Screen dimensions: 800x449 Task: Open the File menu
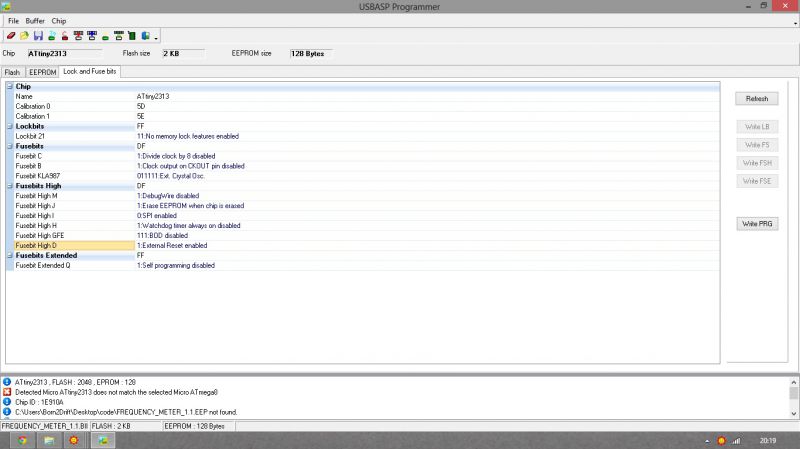pos(13,21)
